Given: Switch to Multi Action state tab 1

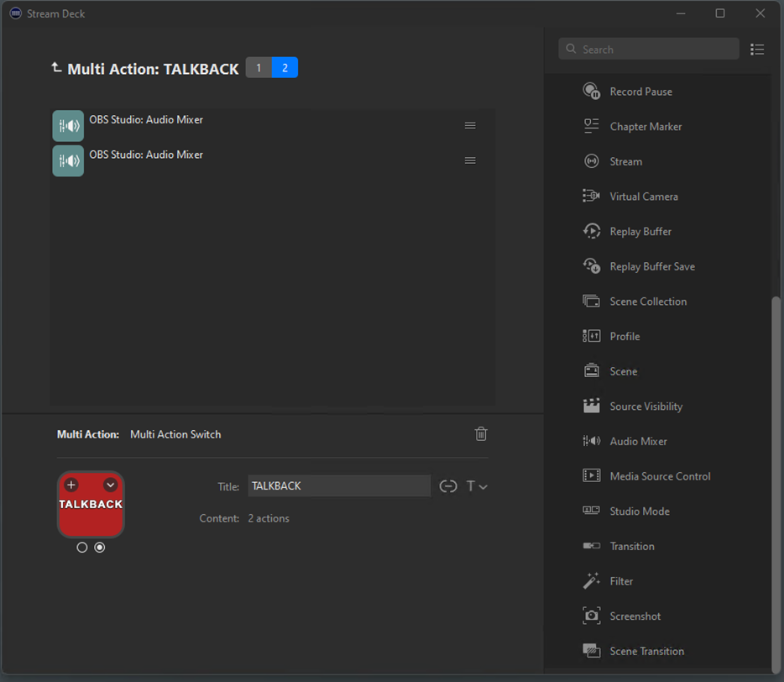Looking at the screenshot, I should (259, 68).
